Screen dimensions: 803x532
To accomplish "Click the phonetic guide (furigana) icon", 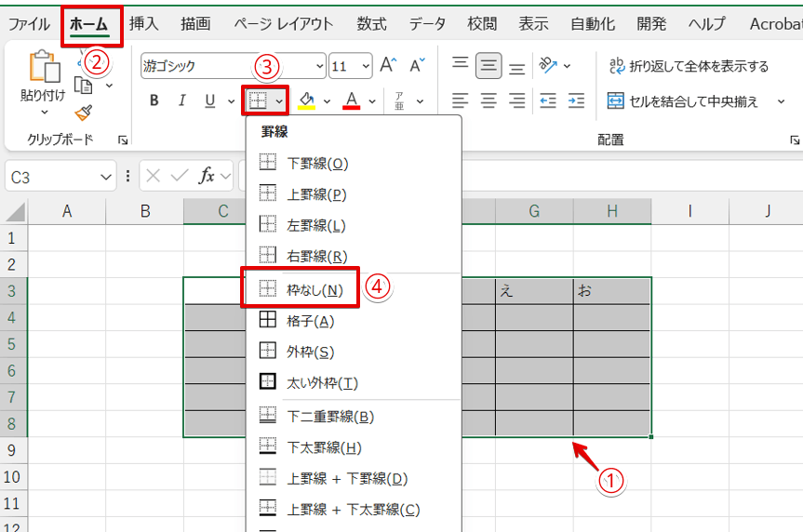I will pyautogui.click(x=399, y=100).
